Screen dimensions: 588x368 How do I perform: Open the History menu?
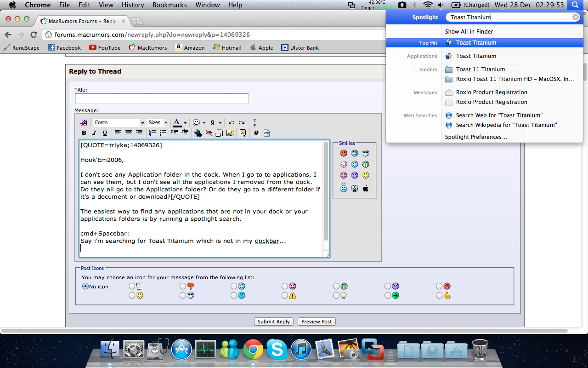[133, 5]
